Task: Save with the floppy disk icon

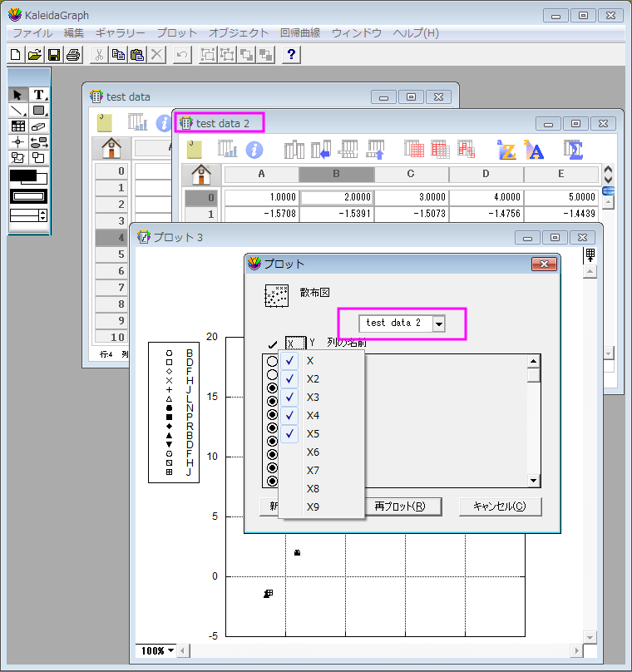Action: click(x=54, y=54)
